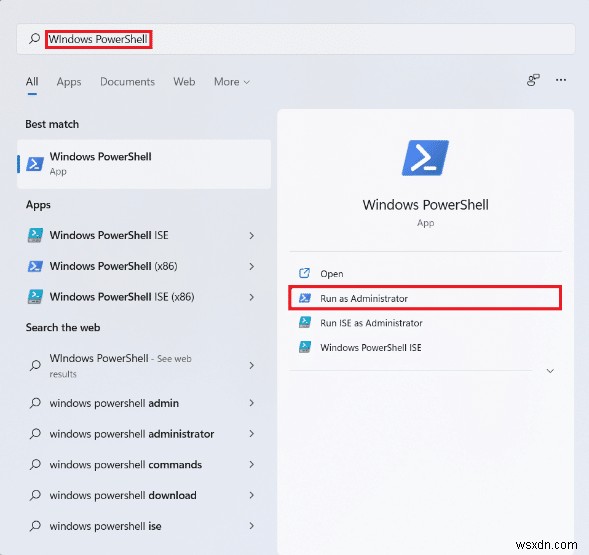Expand more actions with the down chevron
This screenshot has width=589, height=555.
[x=550, y=371]
